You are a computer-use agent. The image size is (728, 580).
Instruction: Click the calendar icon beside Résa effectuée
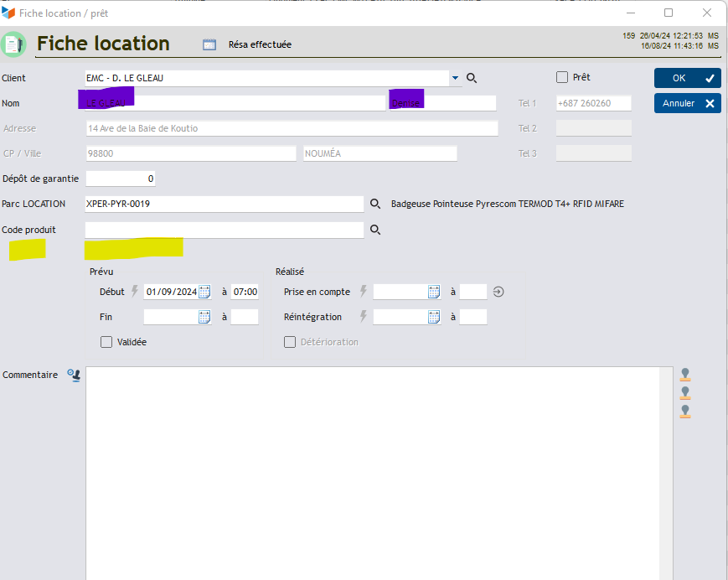[x=209, y=44]
